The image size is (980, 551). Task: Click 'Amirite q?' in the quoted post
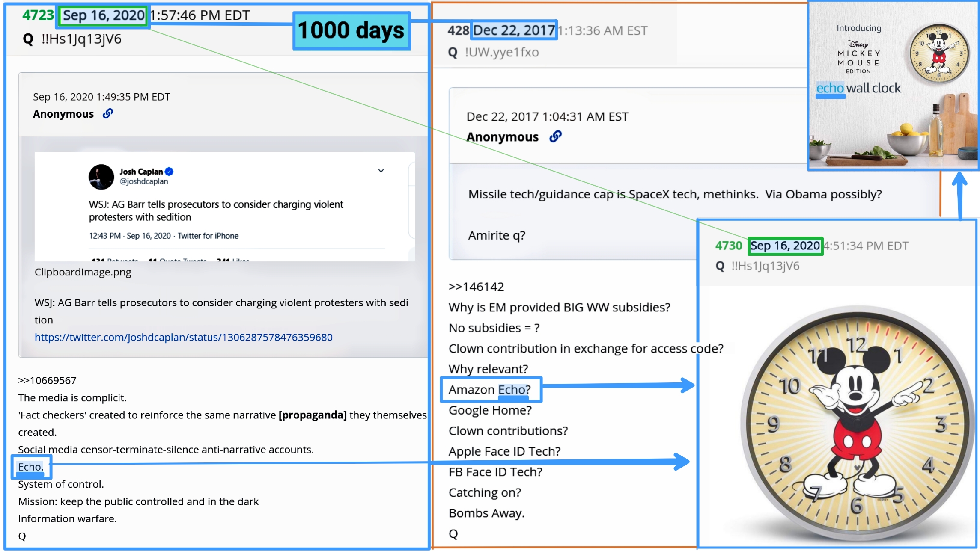pyautogui.click(x=497, y=235)
